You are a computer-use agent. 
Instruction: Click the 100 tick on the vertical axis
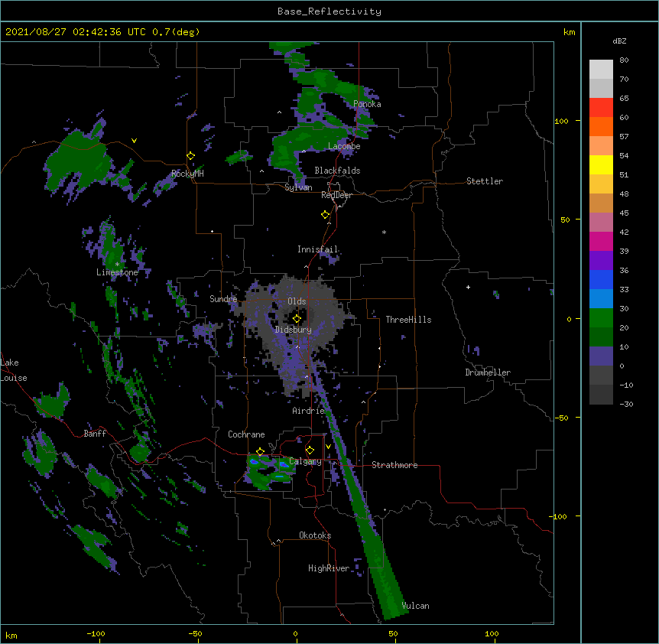pos(561,121)
